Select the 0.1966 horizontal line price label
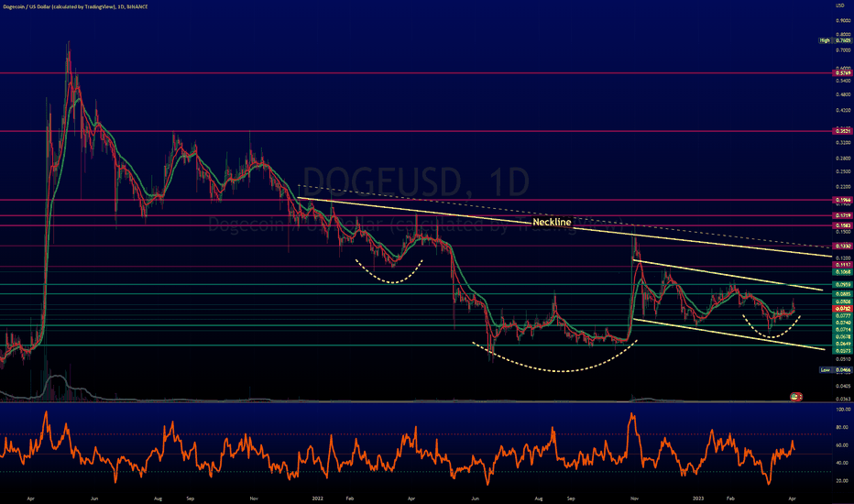854x504 pixels. tap(843, 200)
